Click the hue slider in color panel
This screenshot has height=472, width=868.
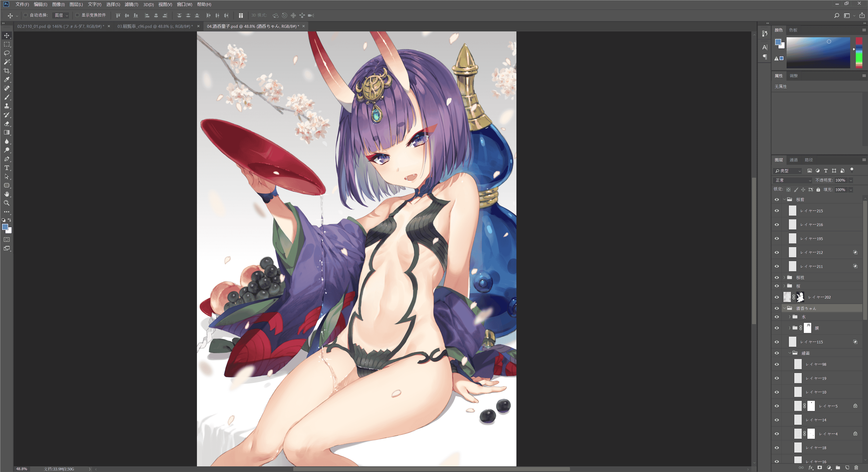point(859,53)
